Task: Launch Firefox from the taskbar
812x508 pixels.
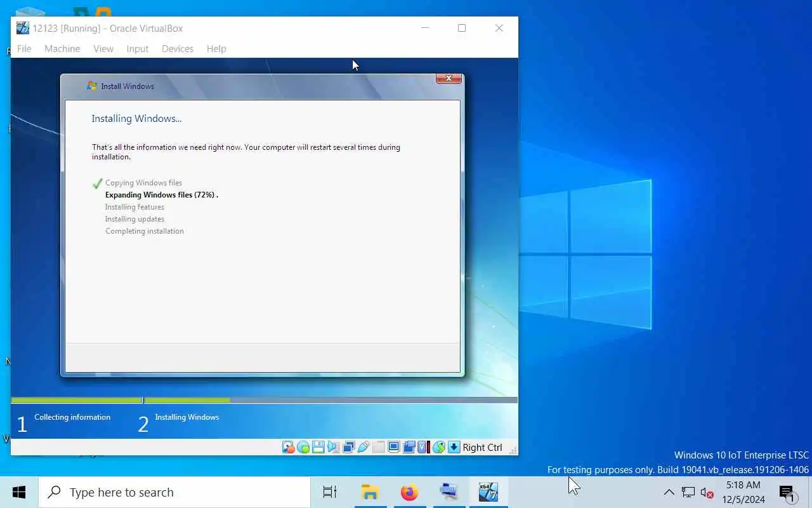Action: [x=410, y=492]
